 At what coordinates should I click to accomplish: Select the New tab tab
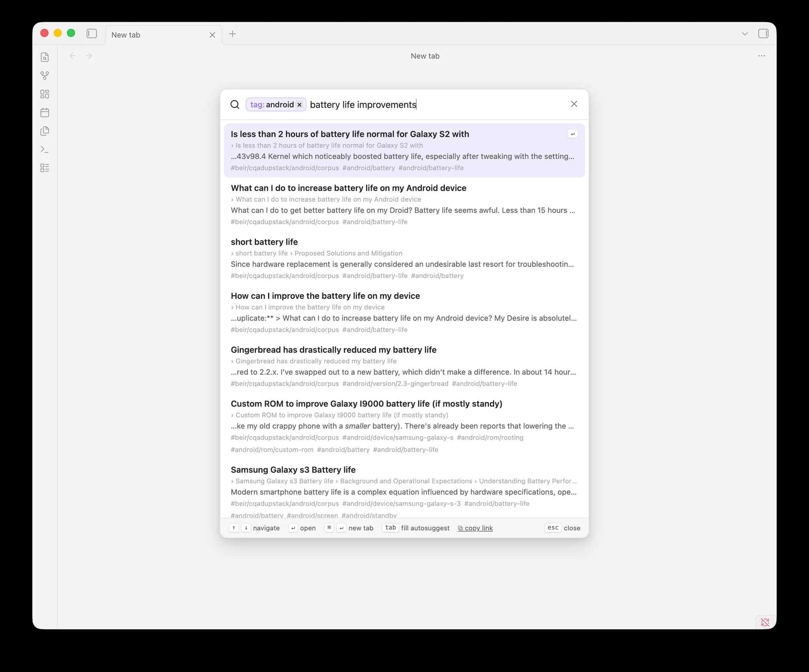[x=164, y=35]
